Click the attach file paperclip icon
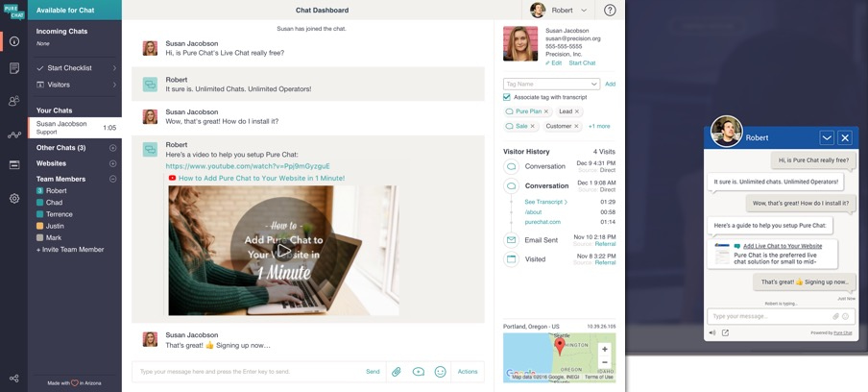868x392 pixels. pos(396,372)
